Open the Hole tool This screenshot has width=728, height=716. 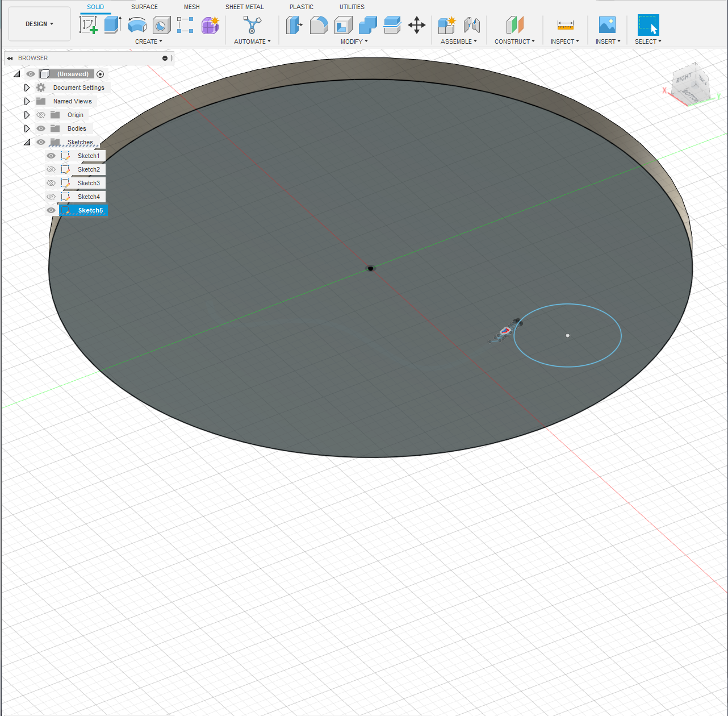click(x=161, y=25)
